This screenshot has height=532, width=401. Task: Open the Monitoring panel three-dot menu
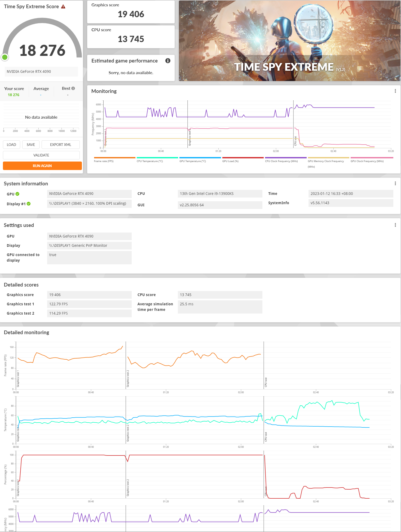point(395,91)
